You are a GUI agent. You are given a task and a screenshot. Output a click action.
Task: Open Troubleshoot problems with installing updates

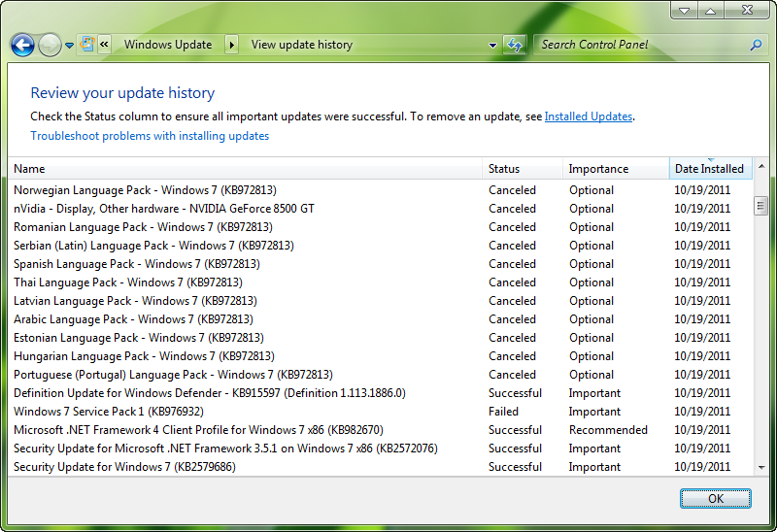pyautogui.click(x=150, y=136)
